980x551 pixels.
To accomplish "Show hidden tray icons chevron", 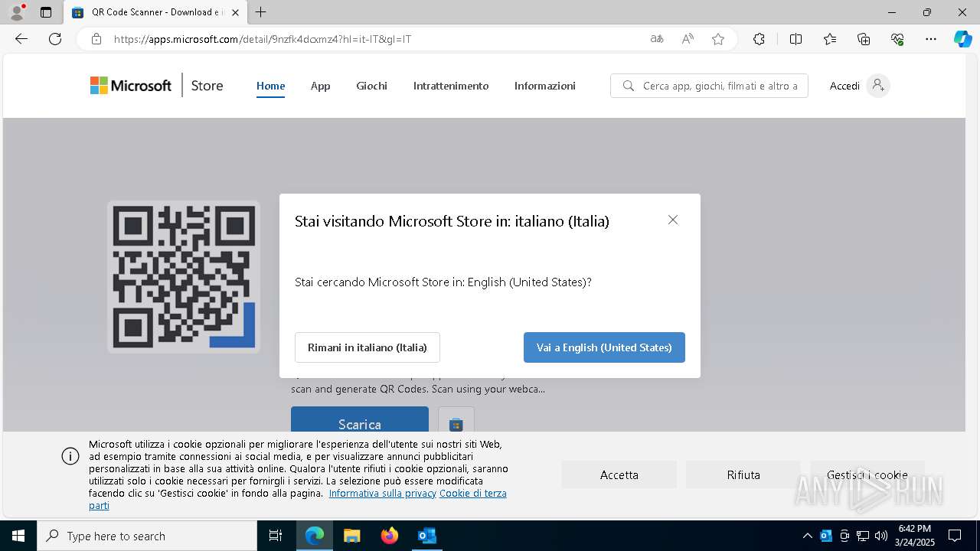I will coord(807,536).
